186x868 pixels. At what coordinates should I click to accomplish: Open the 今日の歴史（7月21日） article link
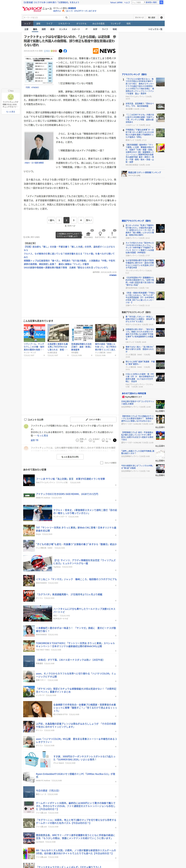[48, 790]
